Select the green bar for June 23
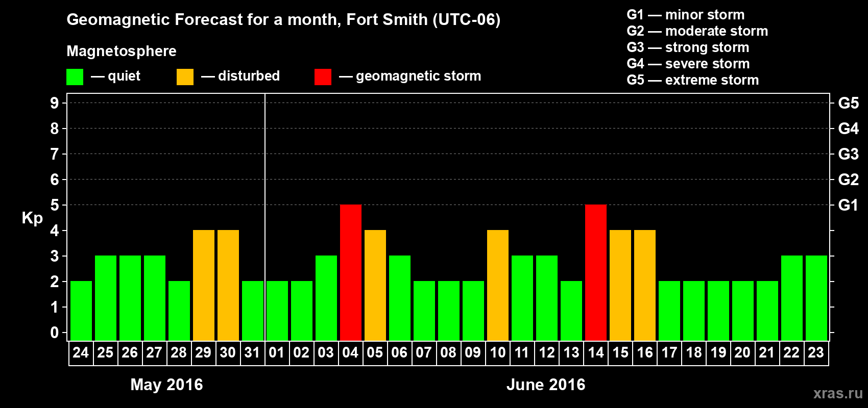868x408 pixels. 816,298
